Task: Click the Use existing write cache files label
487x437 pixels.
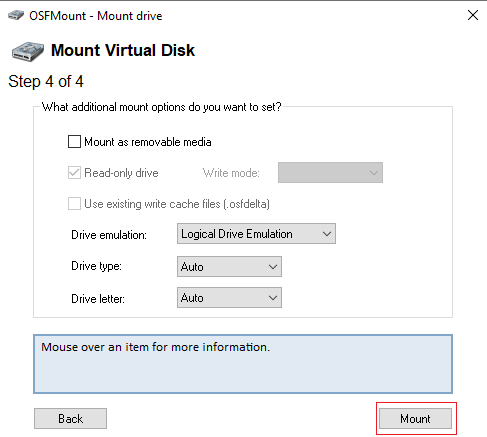Action: [177, 204]
